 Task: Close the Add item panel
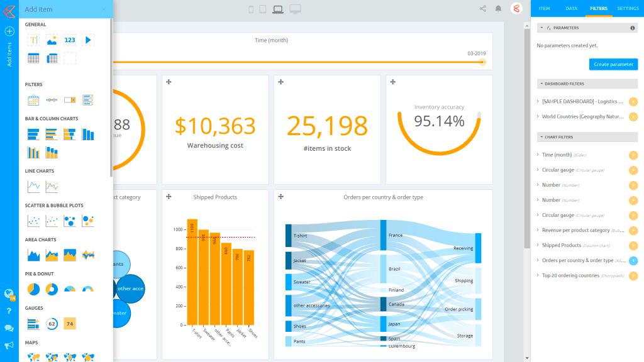pos(104,9)
